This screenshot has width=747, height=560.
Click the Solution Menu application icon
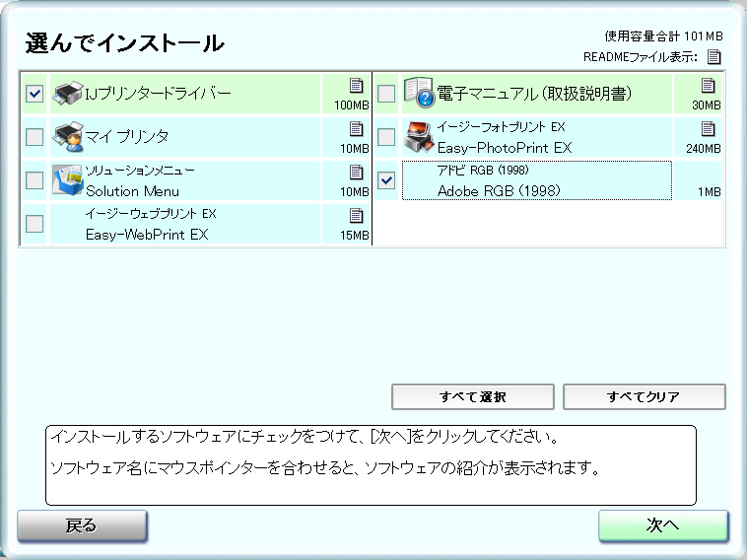point(66,180)
